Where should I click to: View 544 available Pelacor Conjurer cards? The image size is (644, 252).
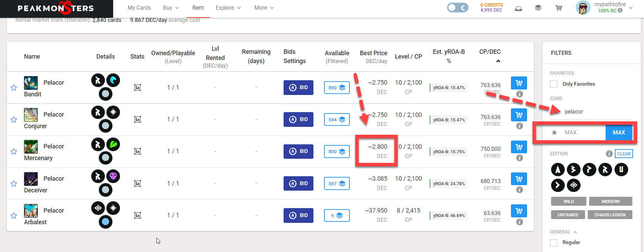(x=337, y=120)
